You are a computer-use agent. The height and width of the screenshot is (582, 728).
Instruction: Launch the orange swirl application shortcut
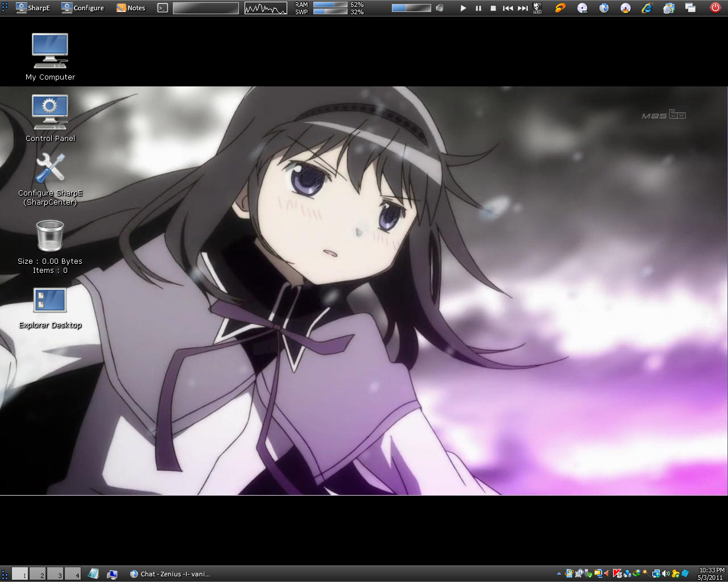pos(561,8)
